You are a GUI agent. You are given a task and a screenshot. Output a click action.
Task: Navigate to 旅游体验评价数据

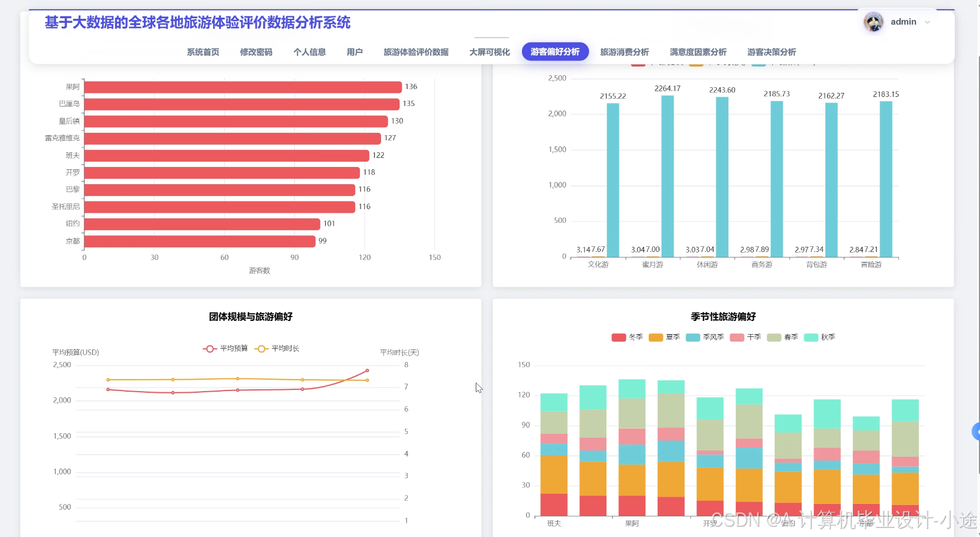click(x=416, y=51)
